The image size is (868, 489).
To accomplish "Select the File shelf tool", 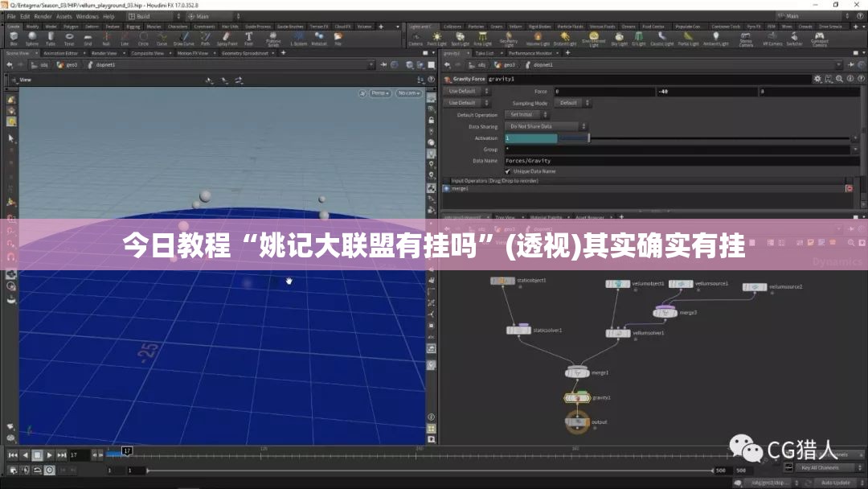I will (338, 39).
